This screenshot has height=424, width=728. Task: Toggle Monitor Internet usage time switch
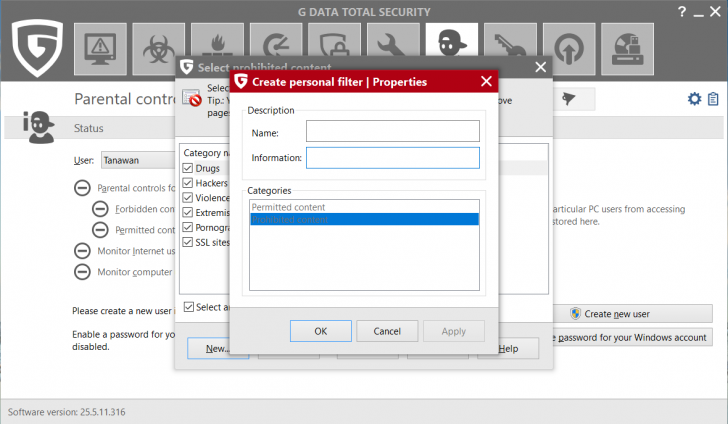(x=82, y=251)
